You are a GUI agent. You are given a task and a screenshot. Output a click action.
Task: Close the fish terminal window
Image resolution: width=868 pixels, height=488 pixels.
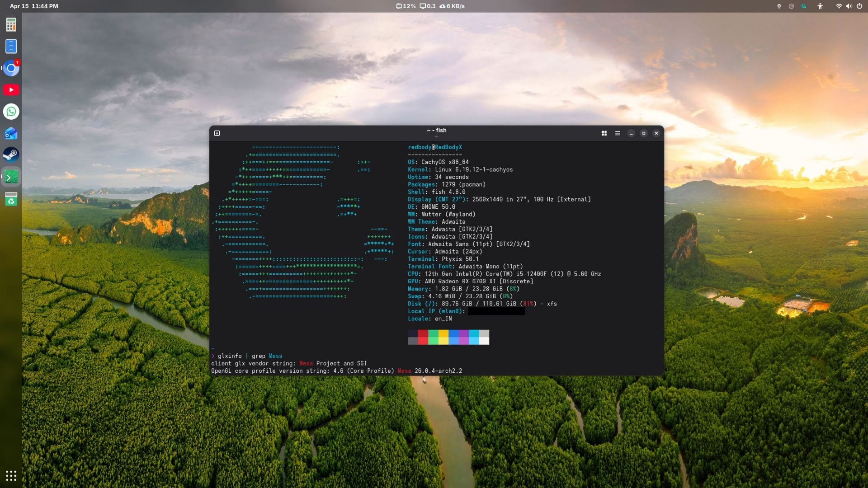click(x=656, y=133)
